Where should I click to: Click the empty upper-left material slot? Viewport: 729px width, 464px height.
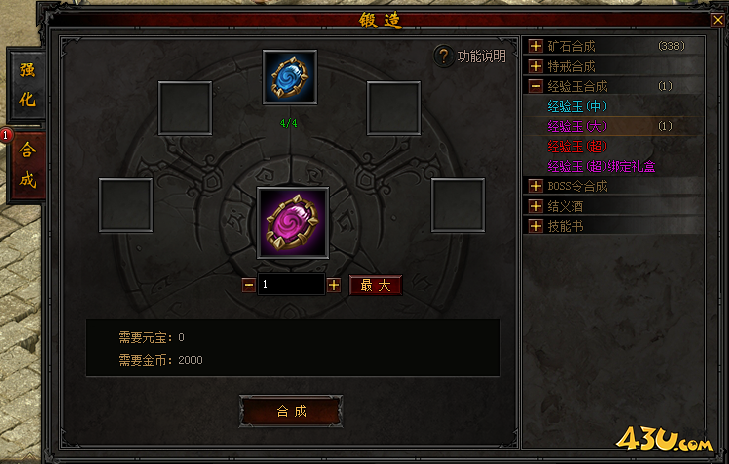click(185, 108)
